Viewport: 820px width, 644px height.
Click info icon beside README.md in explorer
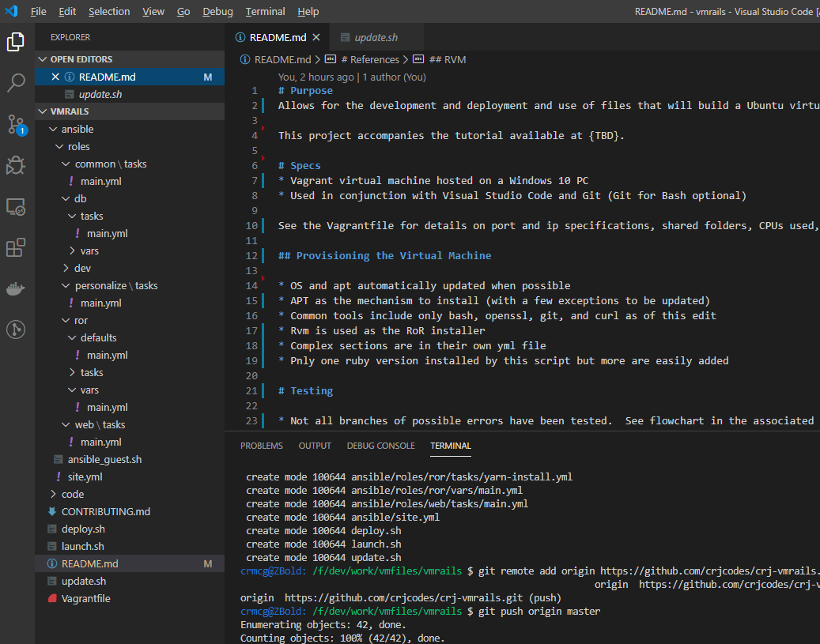point(52,563)
